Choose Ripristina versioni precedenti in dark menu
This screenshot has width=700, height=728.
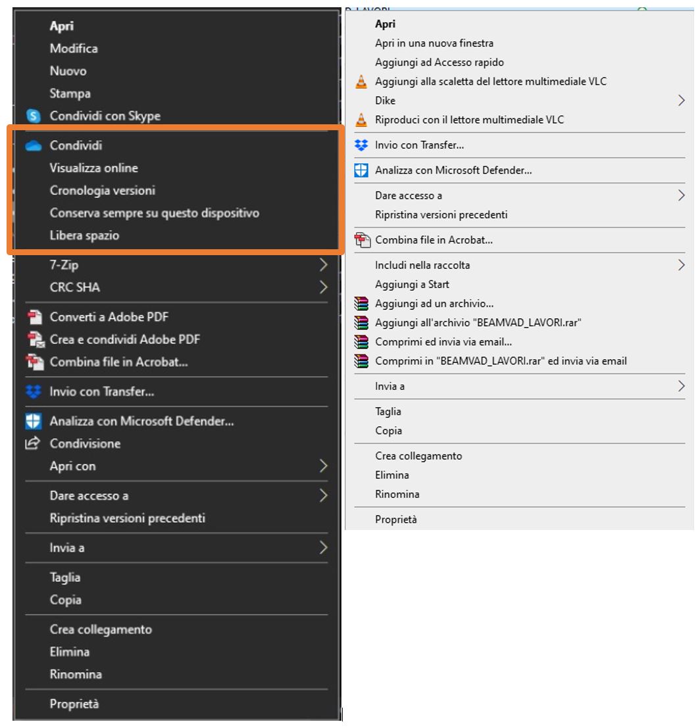pyautogui.click(x=127, y=518)
